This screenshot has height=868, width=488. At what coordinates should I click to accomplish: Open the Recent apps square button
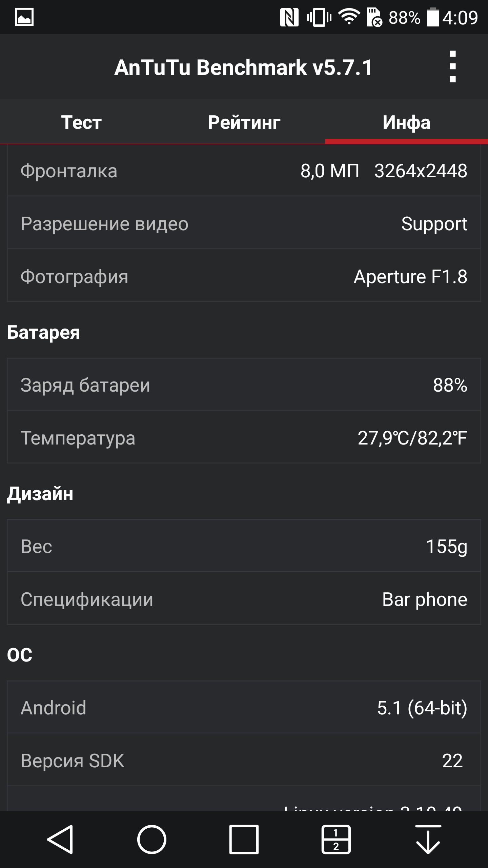[x=244, y=839]
